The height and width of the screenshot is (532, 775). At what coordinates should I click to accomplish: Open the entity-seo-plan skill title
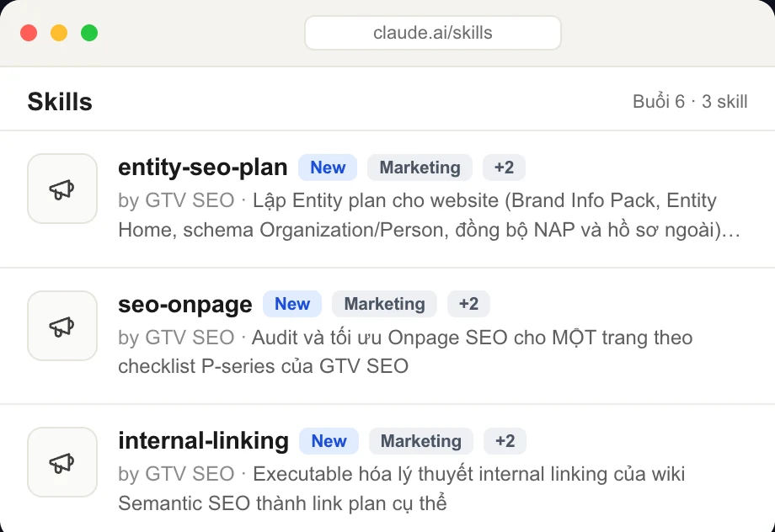click(x=203, y=168)
